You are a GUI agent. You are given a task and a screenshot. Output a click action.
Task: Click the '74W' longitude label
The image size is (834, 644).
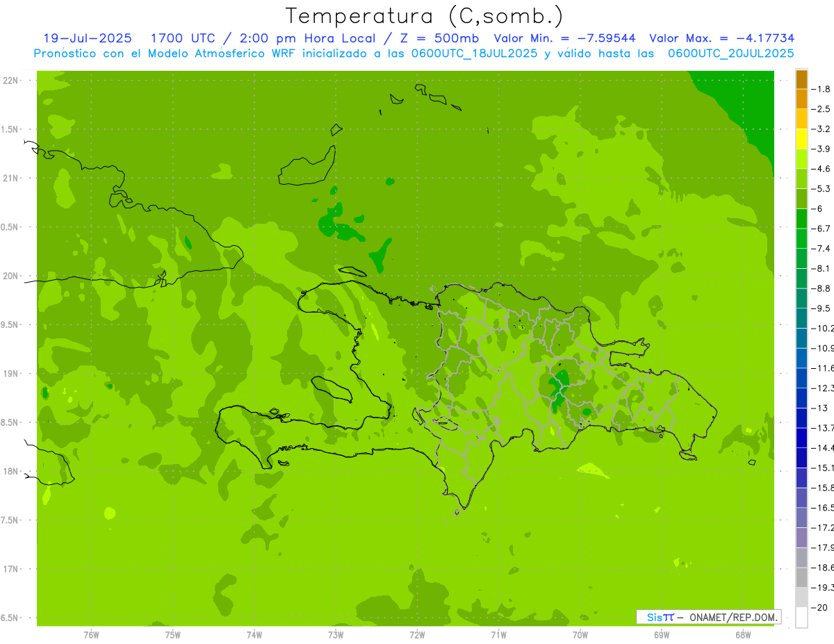click(254, 634)
